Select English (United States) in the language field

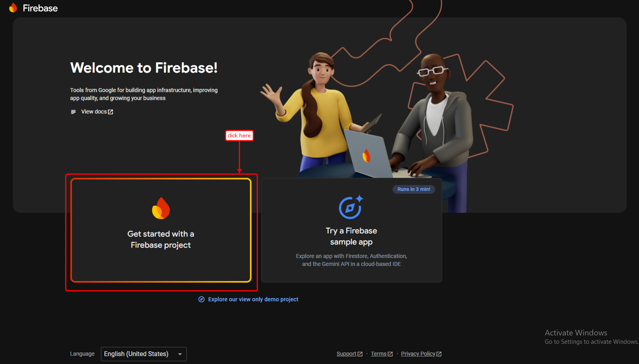click(135, 354)
